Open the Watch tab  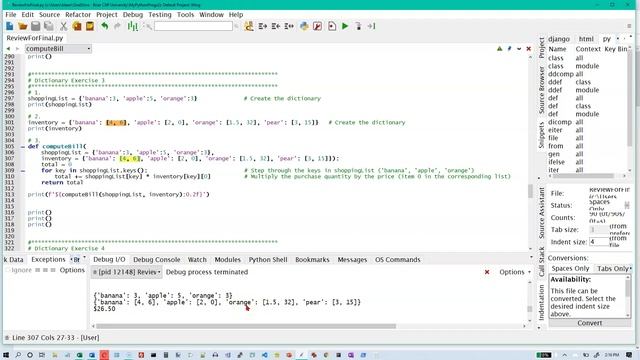tap(197, 260)
